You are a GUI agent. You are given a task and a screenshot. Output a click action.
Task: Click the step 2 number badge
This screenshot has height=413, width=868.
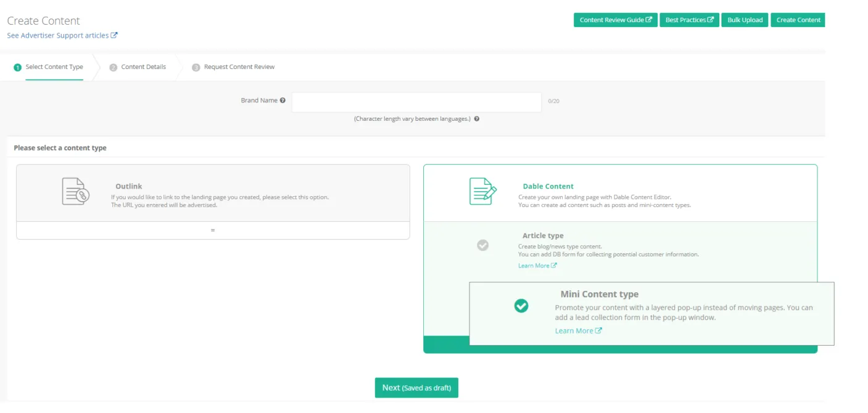(x=113, y=68)
